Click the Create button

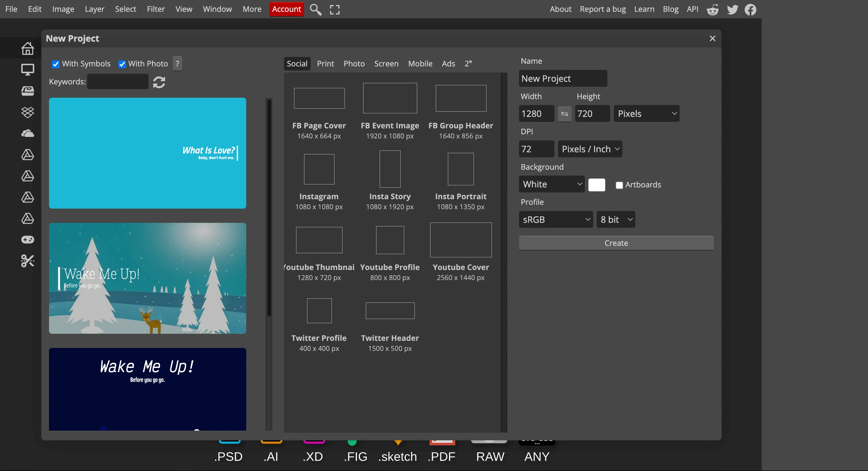coord(616,243)
